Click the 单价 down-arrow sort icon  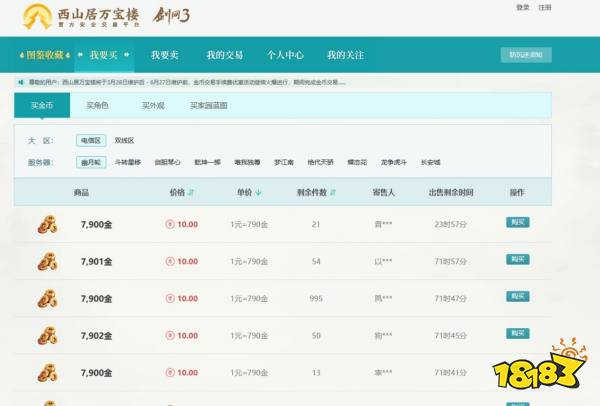[258, 192]
